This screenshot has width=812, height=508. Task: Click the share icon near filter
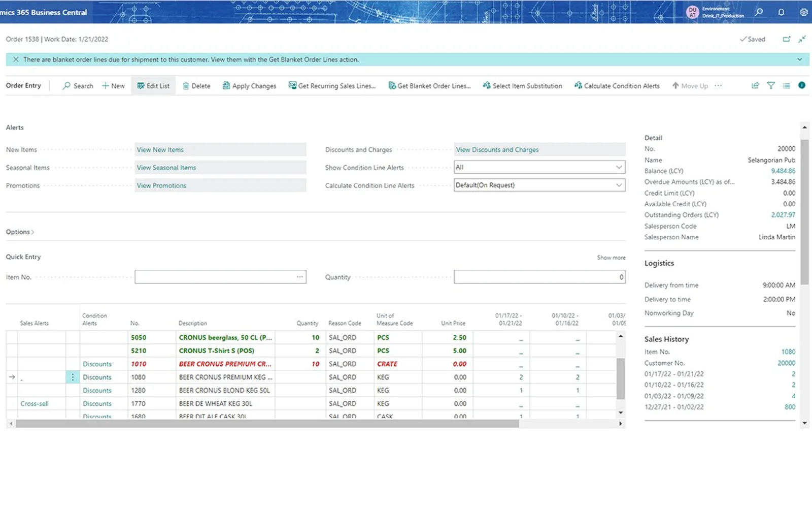click(755, 85)
